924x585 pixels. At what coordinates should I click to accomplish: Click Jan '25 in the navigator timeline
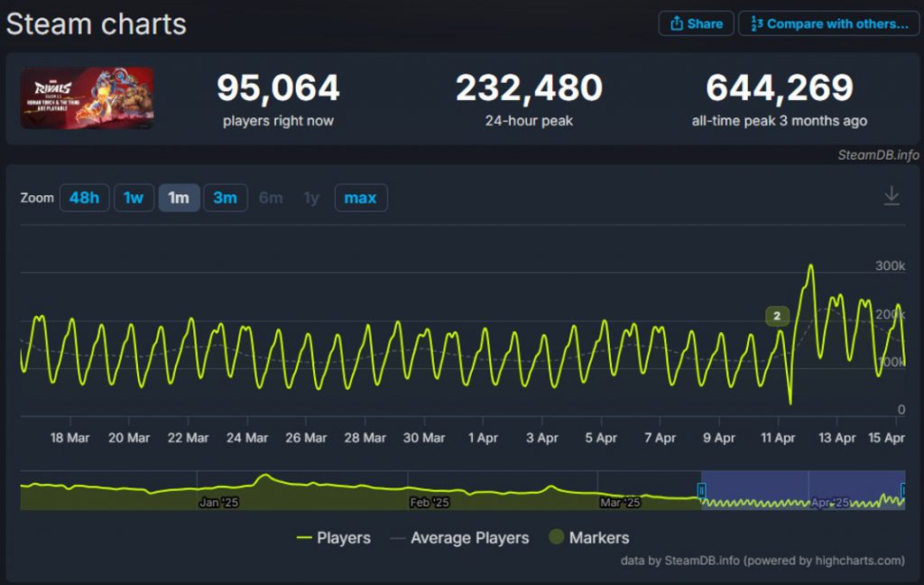point(218,503)
